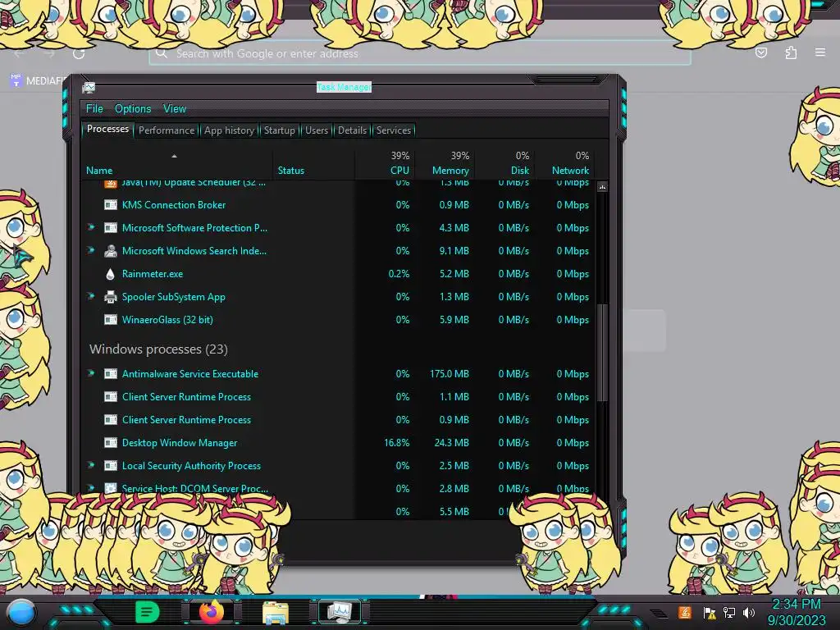Open the Options menu in Task Manager
The height and width of the screenshot is (630, 840).
click(133, 109)
